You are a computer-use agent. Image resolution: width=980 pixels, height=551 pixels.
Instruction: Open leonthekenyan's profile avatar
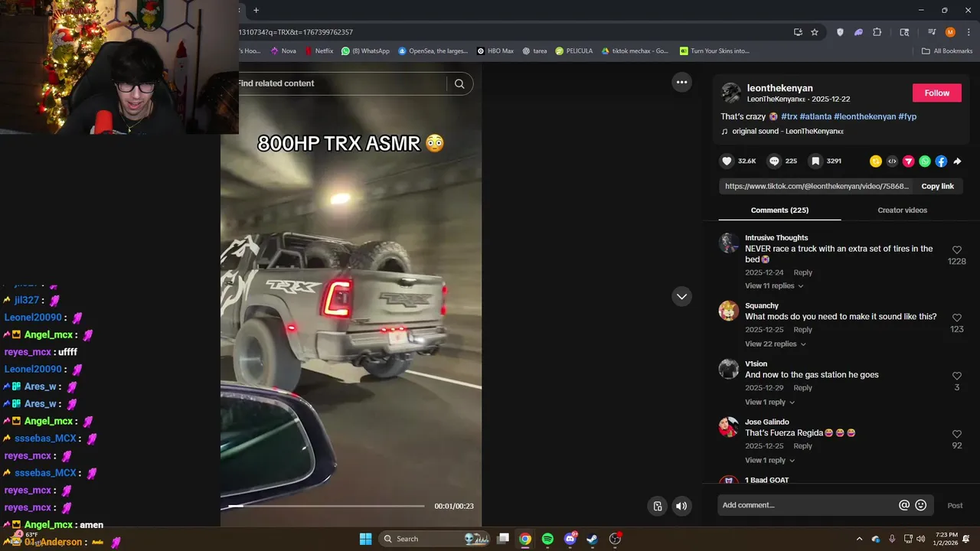point(731,93)
